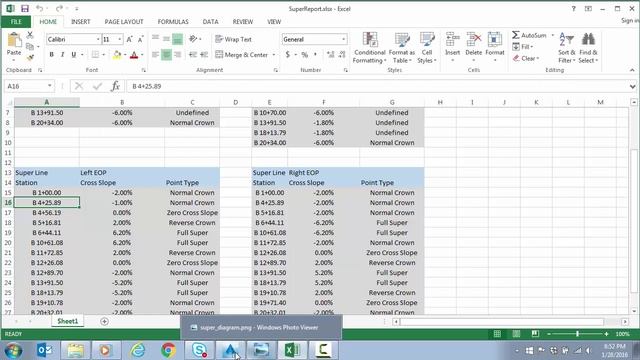Click the Find & Select binoculars icon
Screen dimensions: 640x360
pos(588,39)
